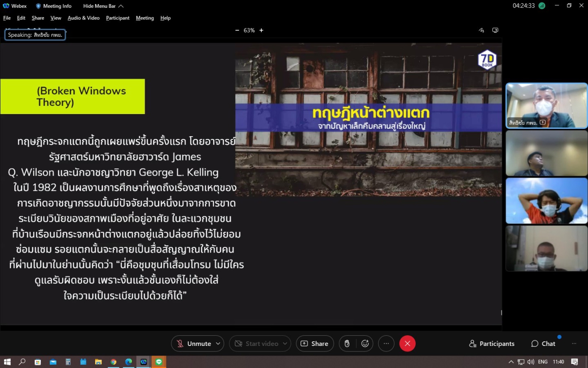
Task: Select the annotate squiggle icon
Action: 481,30
